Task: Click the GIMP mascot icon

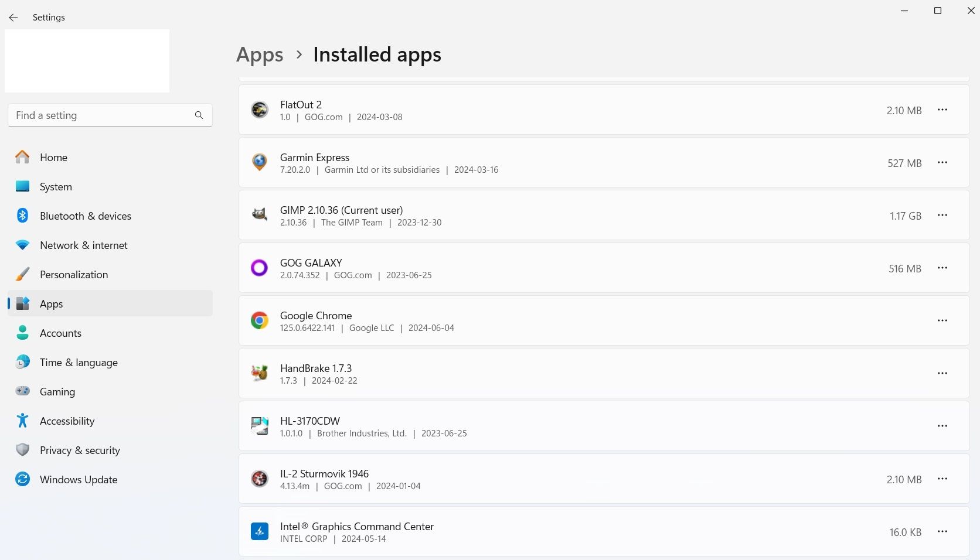Action: (260, 214)
